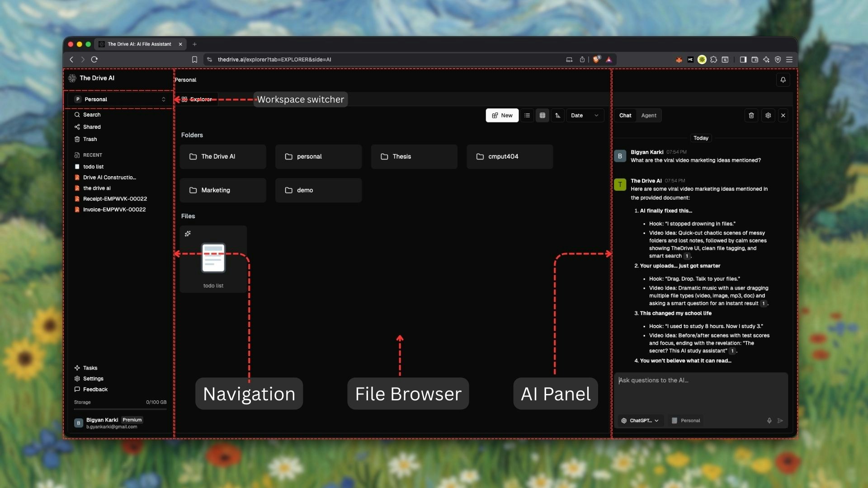Image resolution: width=868 pixels, height=488 pixels.
Task: Open notifications via the bell icon
Action: click(783, 80)
